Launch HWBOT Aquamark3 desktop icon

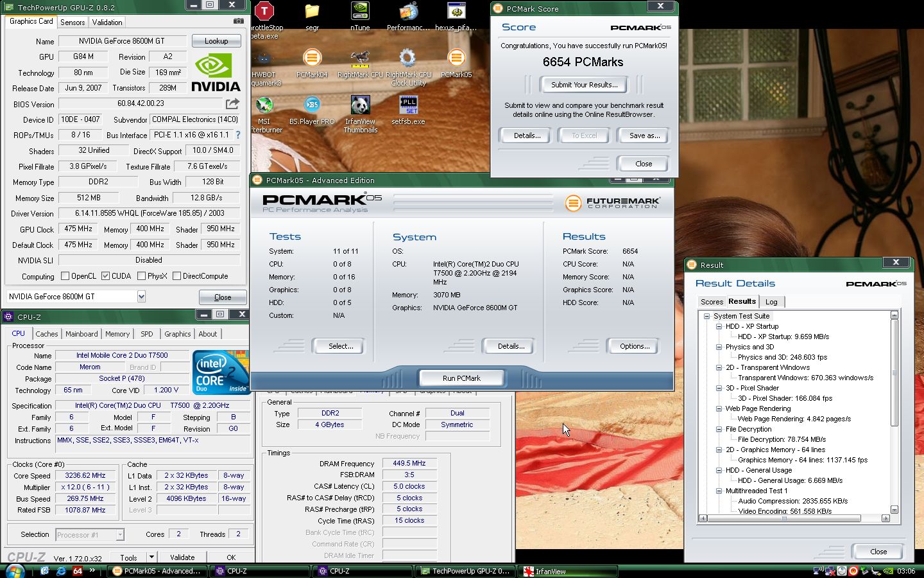(264, 58)
